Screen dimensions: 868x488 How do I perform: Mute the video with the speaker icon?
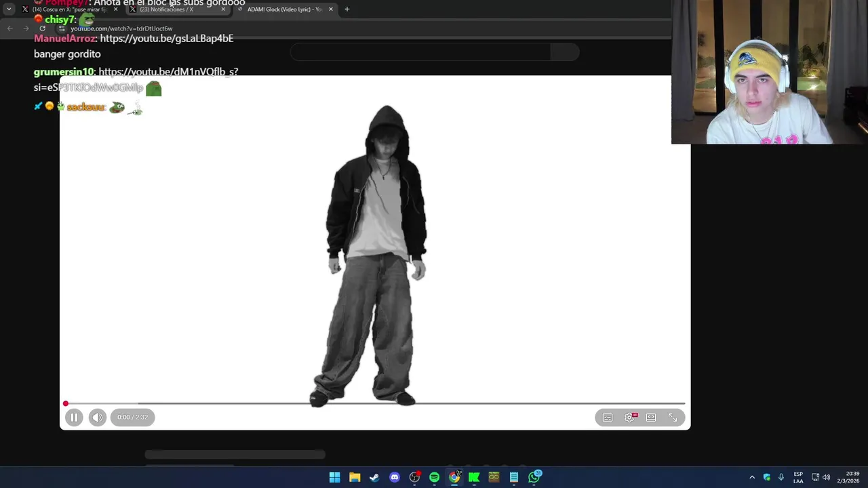[98, 418]
